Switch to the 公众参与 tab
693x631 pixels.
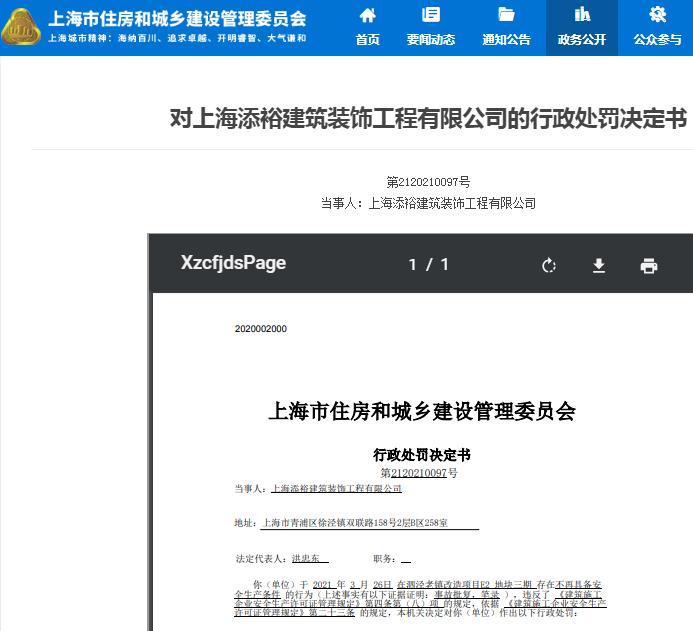657,28
